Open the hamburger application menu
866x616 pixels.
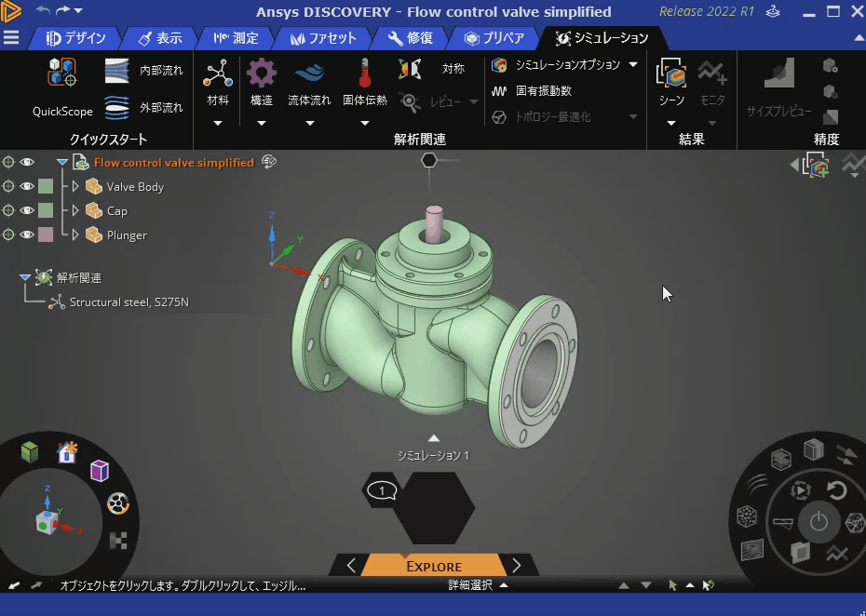(11, 37)
